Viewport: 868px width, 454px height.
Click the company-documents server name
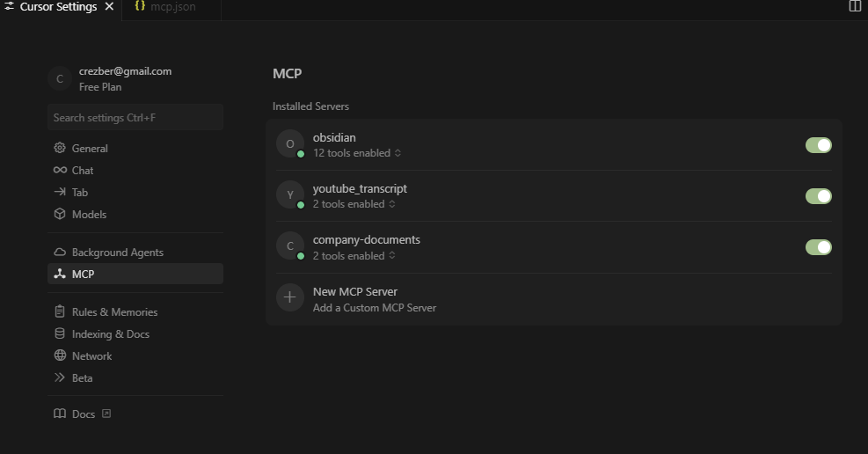pyautogui.click(x=367, y=239)
